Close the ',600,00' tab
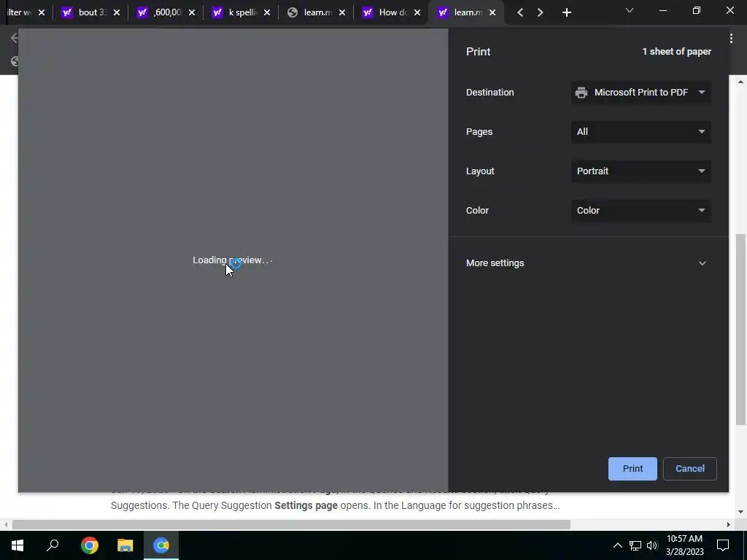 (x=192, y=13)
